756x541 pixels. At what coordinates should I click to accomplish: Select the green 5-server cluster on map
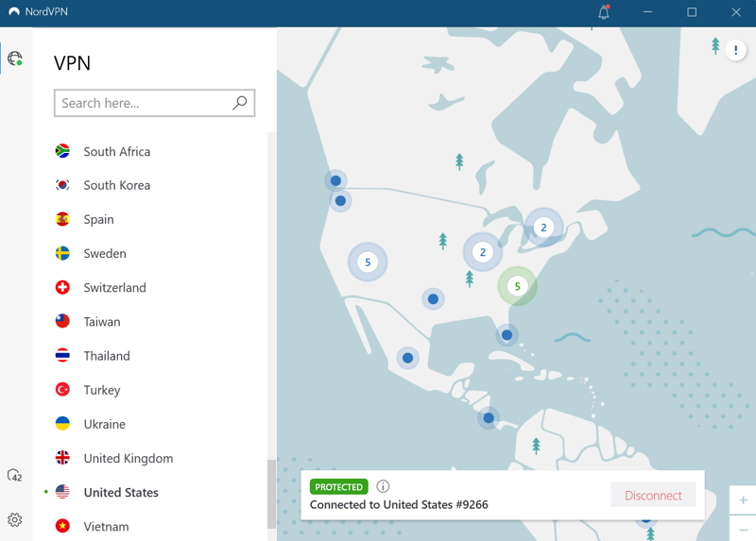pyautogui.click(x=517, y=287)
